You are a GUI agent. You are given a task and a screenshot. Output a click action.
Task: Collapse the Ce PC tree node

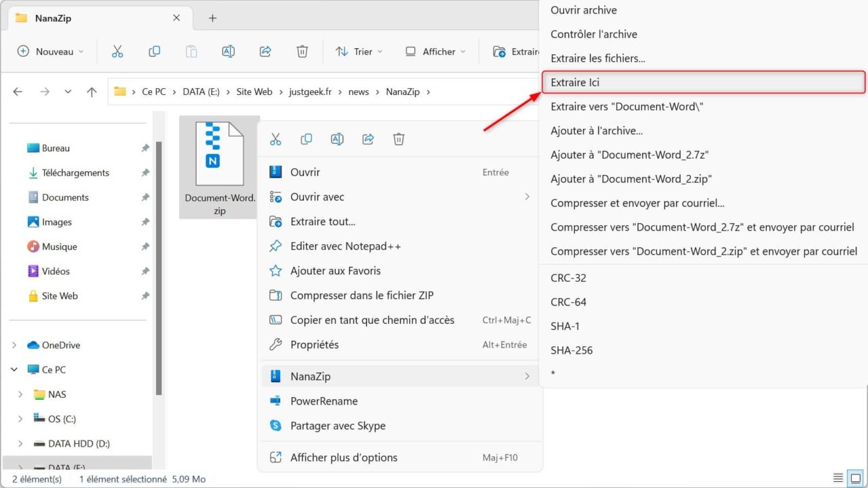tap(14, 370)
